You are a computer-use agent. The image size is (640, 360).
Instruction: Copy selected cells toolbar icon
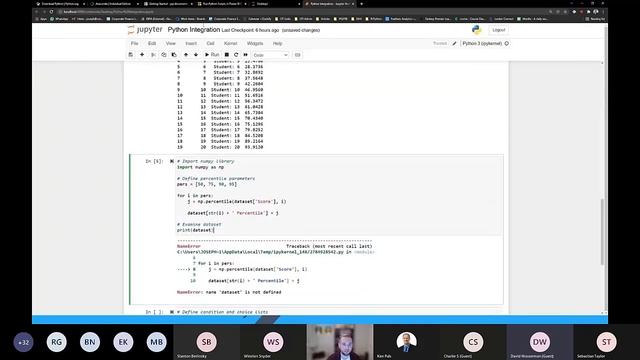coord(164,55)
